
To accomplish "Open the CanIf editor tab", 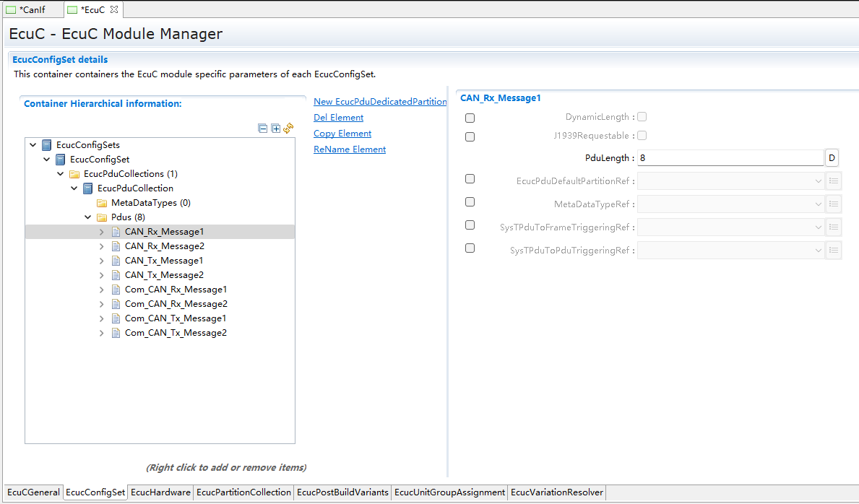I will pyautogui.click(x=30, y=9).
